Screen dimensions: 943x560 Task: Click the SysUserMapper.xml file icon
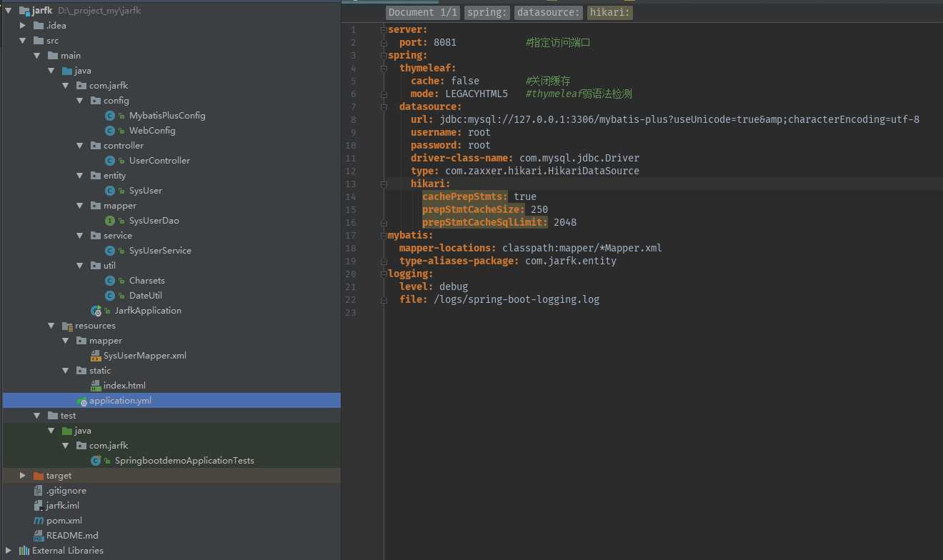[96, 356]
